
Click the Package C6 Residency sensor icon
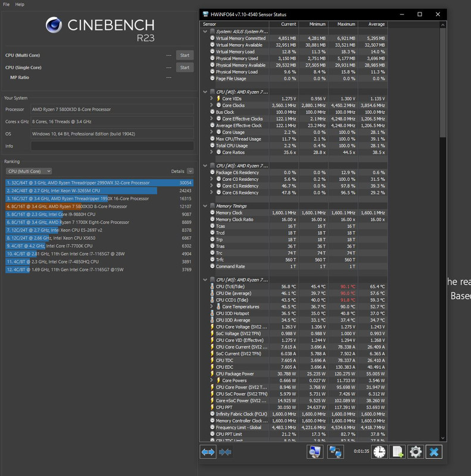[213, 172]
